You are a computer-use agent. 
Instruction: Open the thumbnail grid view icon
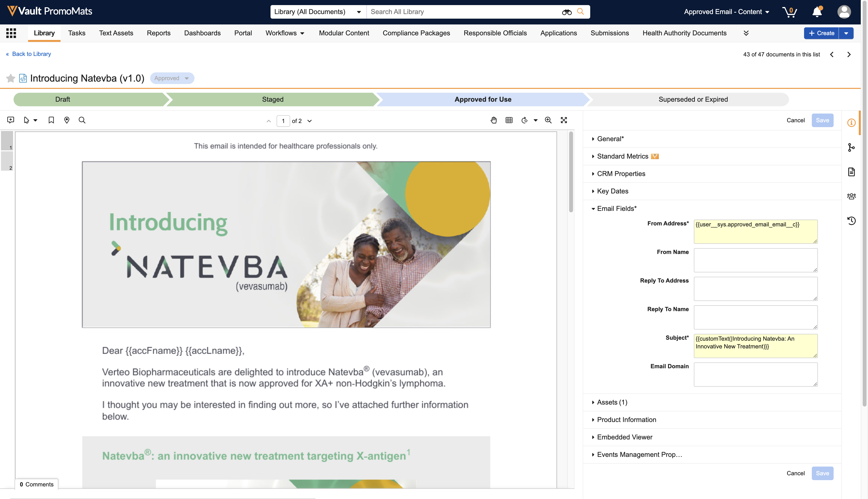(509, 120)
